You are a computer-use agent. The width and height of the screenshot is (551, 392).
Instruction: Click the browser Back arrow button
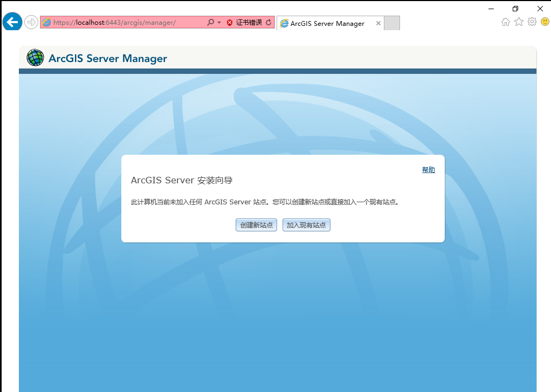pyautogui.click(x=12, y=22)
